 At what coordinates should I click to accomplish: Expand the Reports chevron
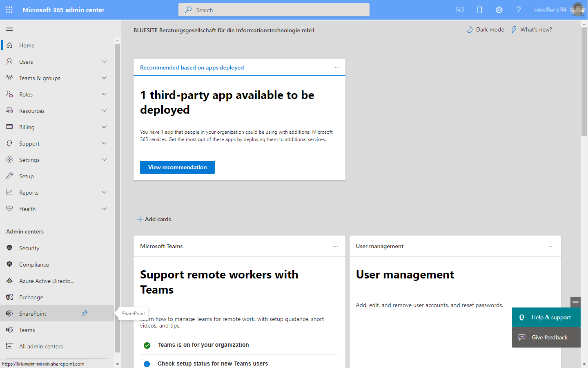pos(104,193)
